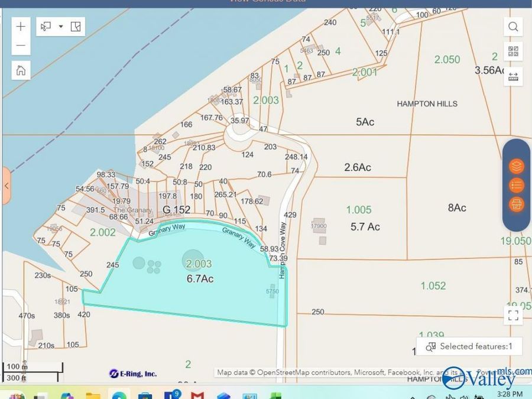The width and height of the screenshot is (532, 399).
Task: Activate the rectangle select tool
Action: click(46, 27)
